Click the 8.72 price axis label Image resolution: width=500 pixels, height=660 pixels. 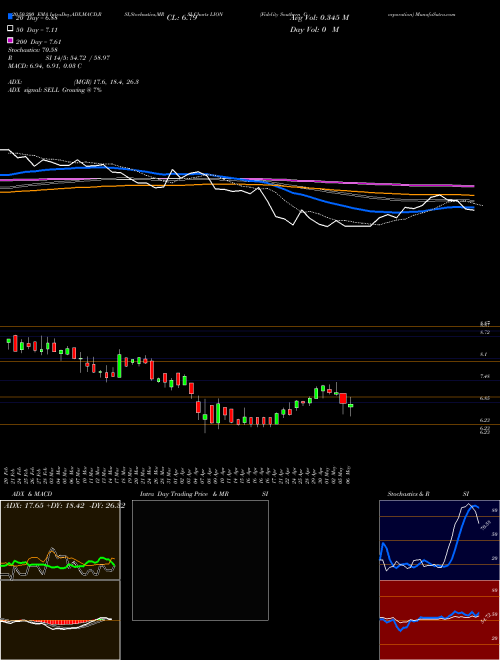(x=485, y=333)
